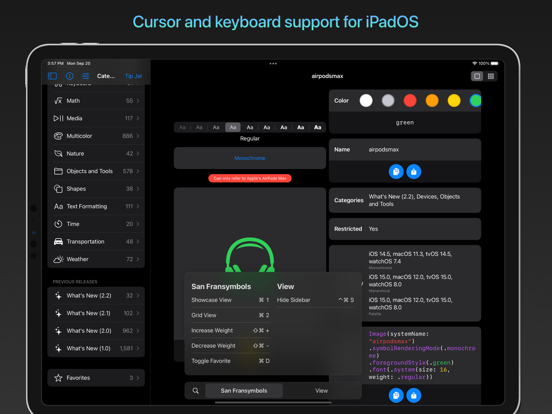Choose Grid View in the shortcuts menu
This screenshot has width=552, height=414.
230,315
